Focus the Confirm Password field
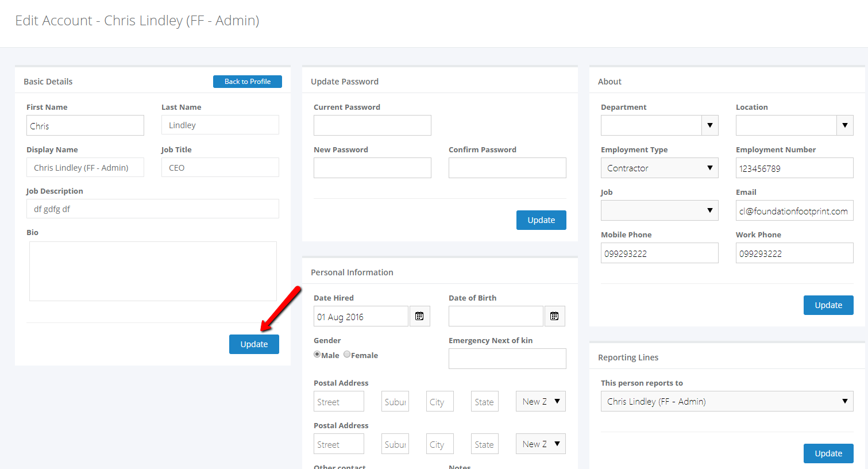The height and width of the screenshot is (469, 868). [x=507, y=168]
